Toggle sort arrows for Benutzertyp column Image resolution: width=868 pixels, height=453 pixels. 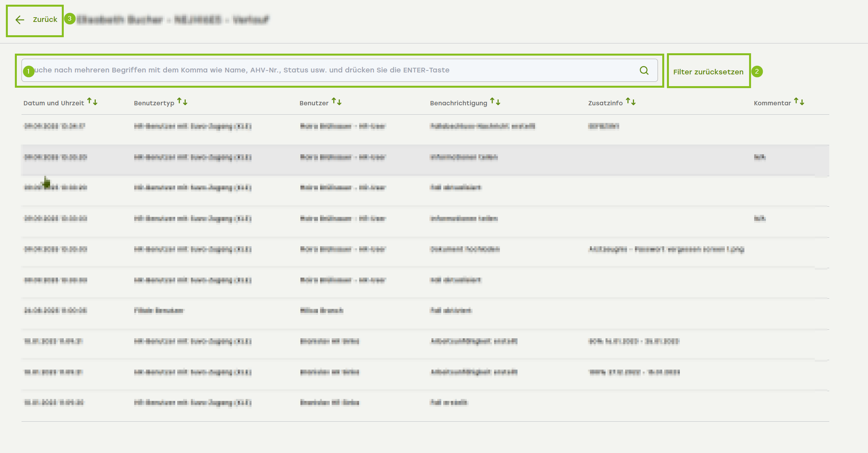[182, 102]
